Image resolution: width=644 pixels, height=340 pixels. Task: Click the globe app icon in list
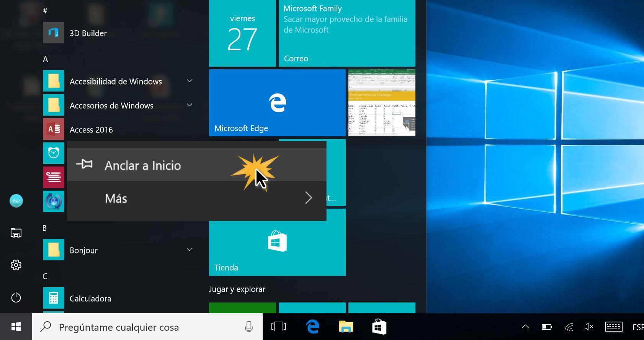point(54,201)
